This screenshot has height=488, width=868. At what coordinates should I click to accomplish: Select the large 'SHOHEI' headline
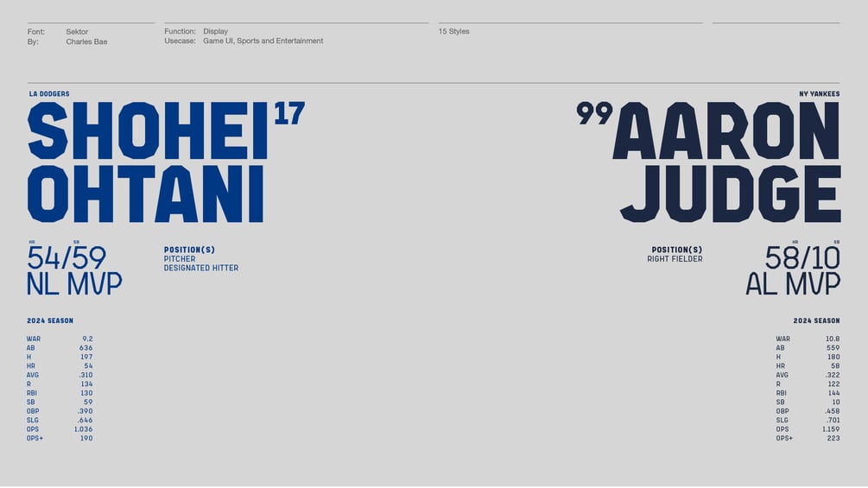148,131
